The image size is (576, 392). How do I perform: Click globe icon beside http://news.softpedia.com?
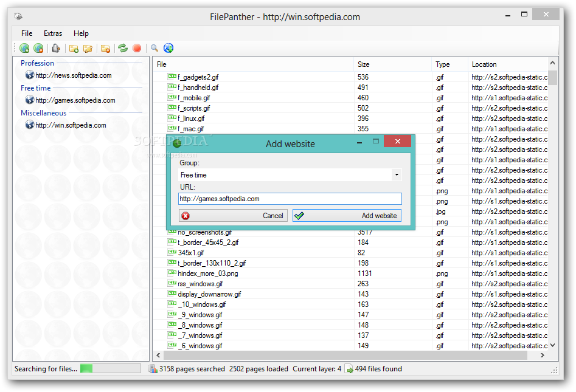(x=29, y=75)
